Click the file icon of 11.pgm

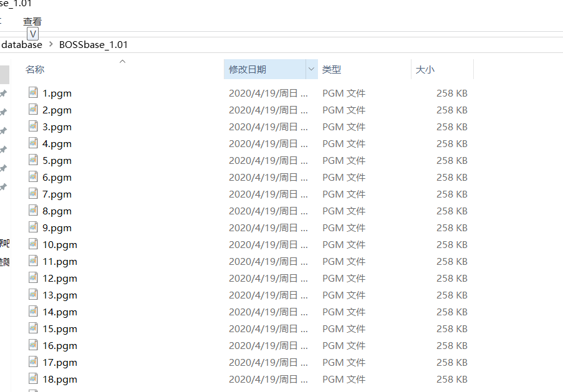coord(33,261)
